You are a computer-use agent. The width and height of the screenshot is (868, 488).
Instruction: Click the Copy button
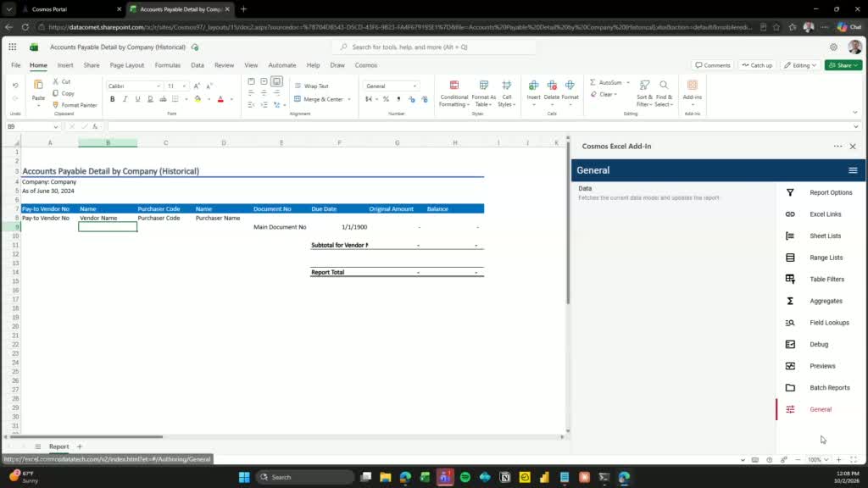coord(64,93)
